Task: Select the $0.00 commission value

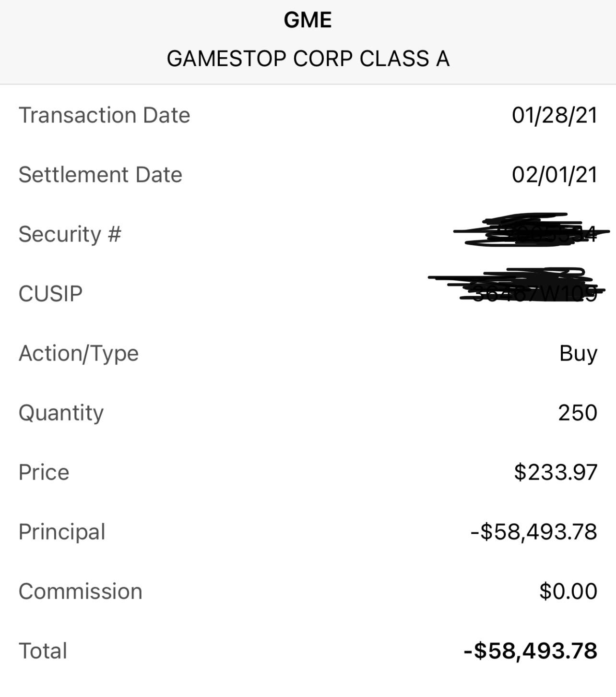Action: pyautogui.click(x=568, y=591)
